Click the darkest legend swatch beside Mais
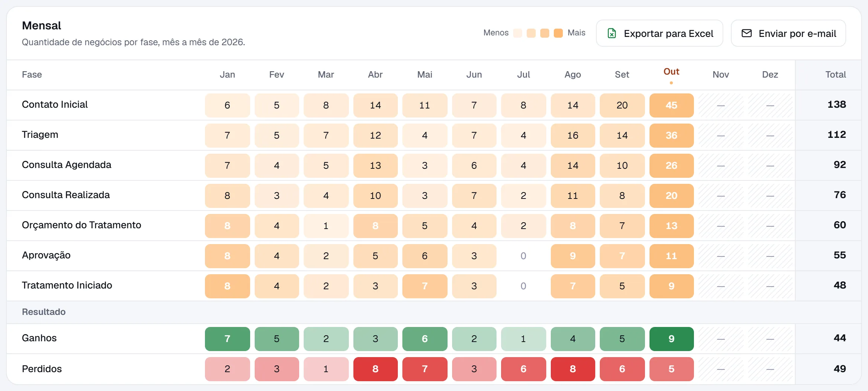The width and height of the screenshot is (868, 391). click(x=558, y=33)
